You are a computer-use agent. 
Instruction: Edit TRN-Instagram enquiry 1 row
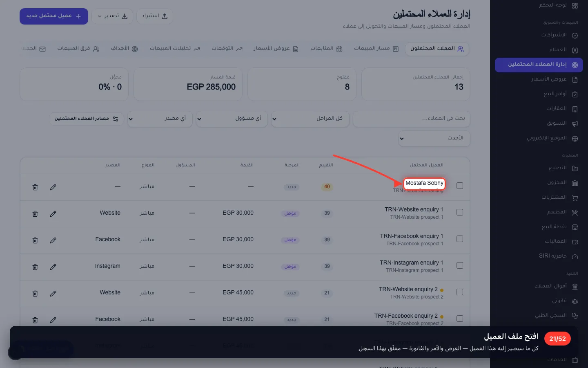click(53, 267)
